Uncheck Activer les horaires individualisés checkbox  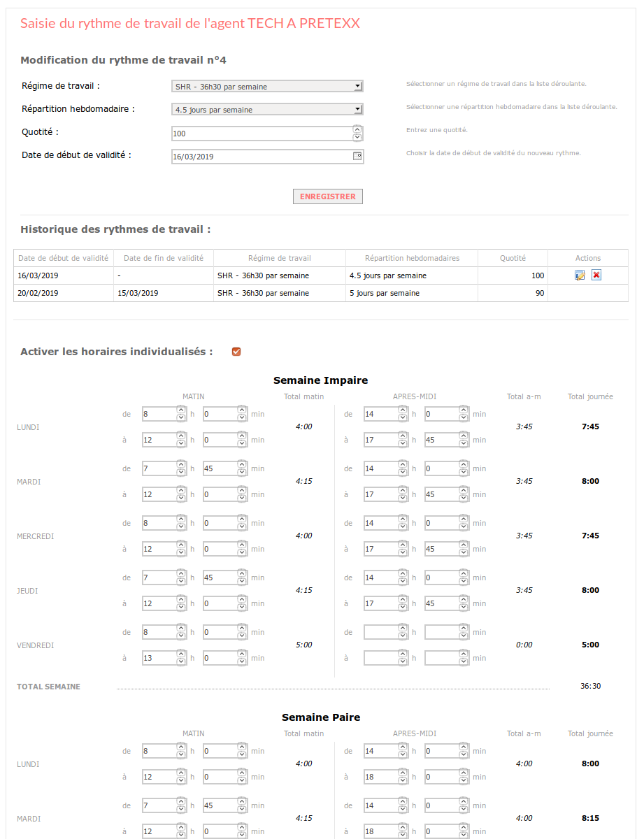tap(236, 352)
